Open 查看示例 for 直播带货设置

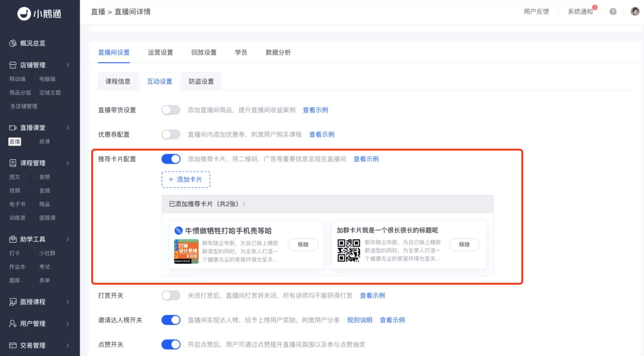point(315,110)
